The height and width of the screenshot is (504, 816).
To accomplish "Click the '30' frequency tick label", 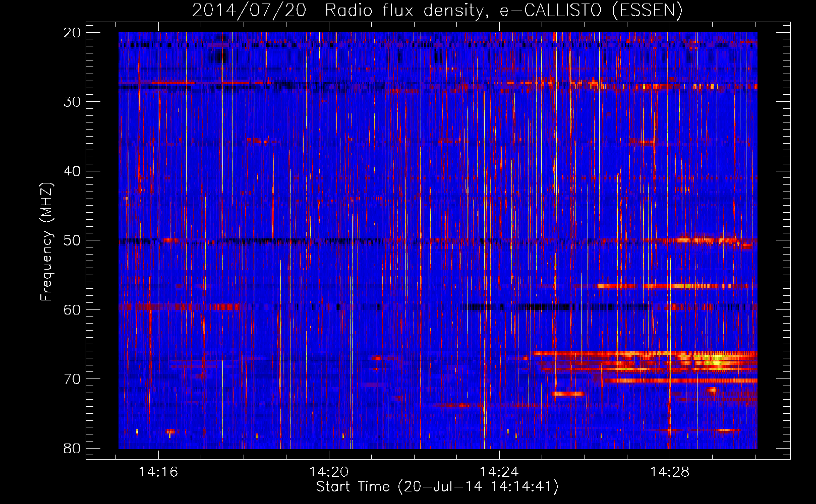I will point(72,102).
